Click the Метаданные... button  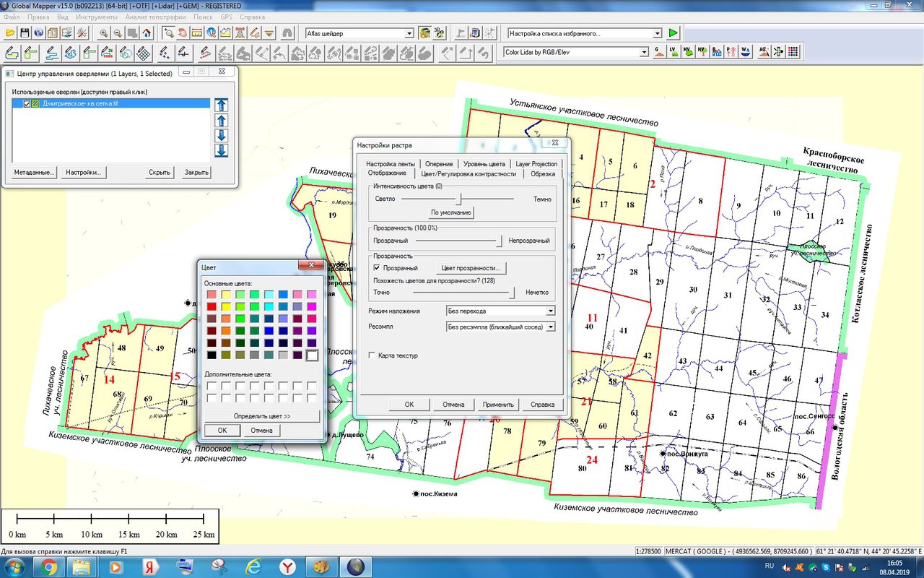click(35, 172)
